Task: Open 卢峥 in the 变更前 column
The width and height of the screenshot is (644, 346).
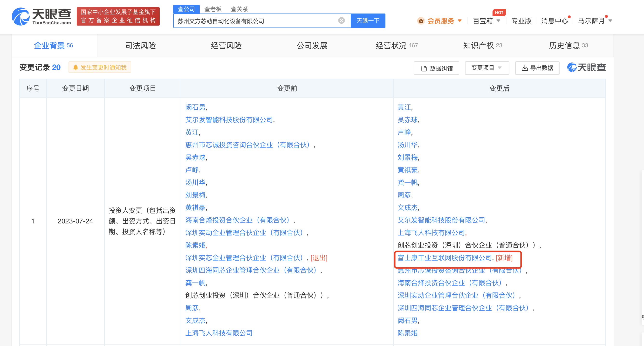Action: (x=192, y=170)
